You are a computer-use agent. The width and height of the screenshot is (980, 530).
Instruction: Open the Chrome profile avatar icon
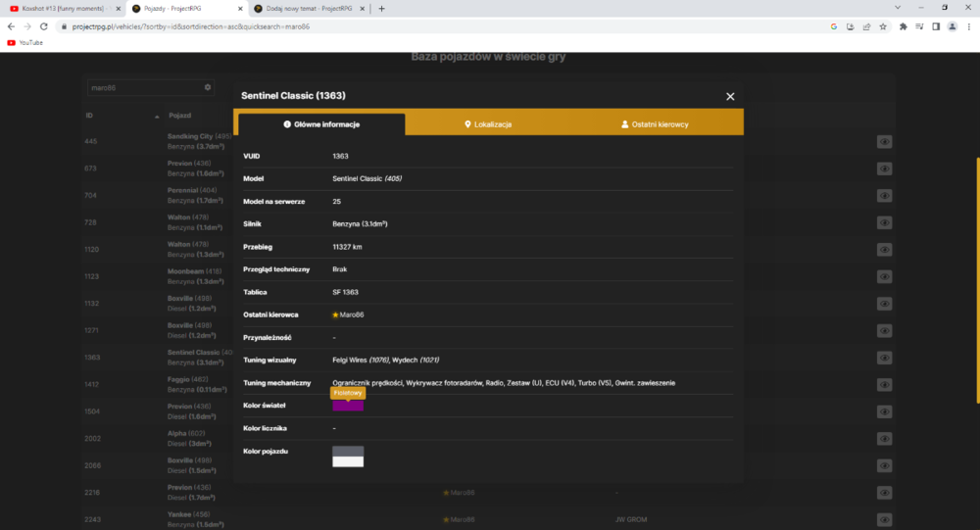click(952, 26)
